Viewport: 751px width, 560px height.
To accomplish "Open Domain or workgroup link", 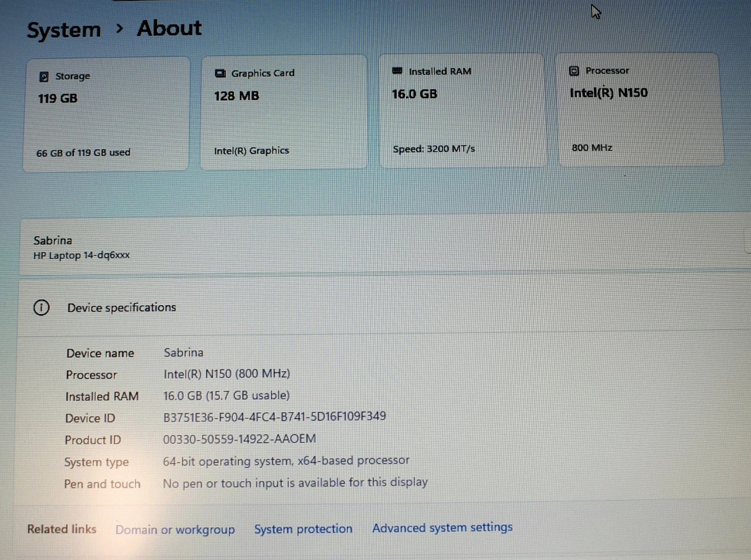I will click(175, 530).
